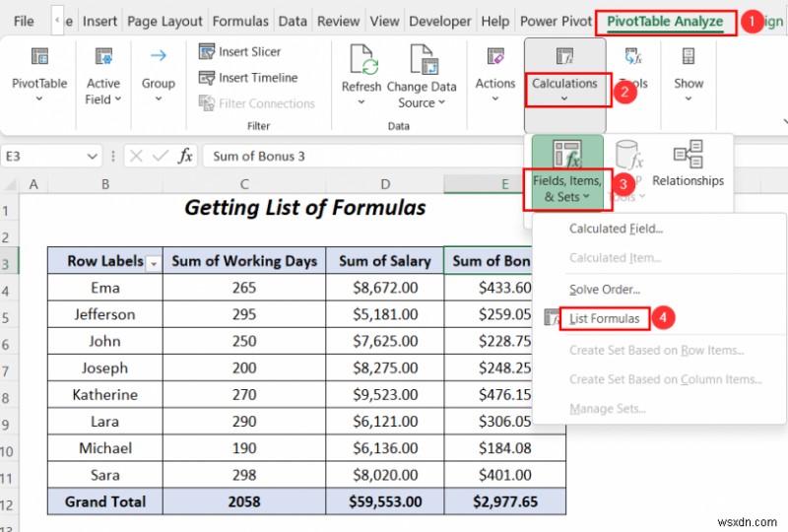Click the Grand Total label cell
Screen dimensions: 788x532
tap(105, 501)
